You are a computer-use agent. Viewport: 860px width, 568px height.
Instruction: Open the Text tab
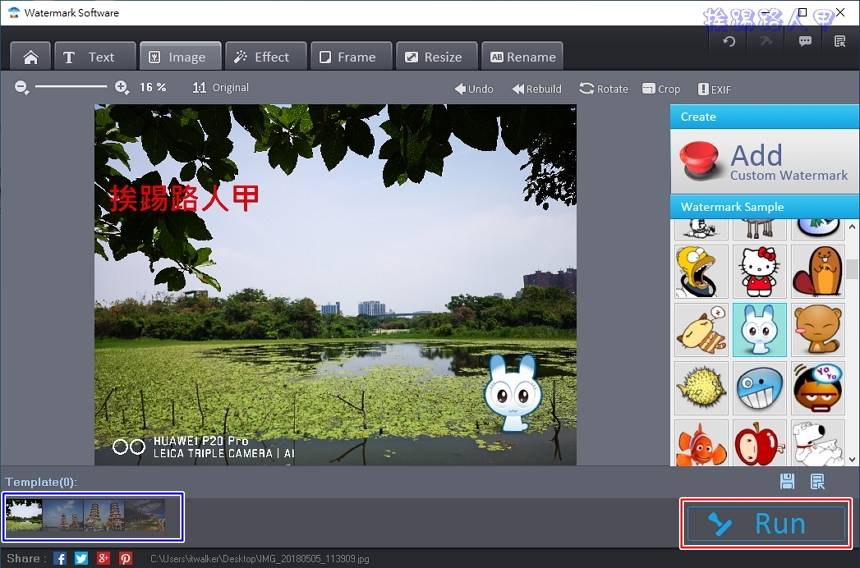(x=92, y=57)
